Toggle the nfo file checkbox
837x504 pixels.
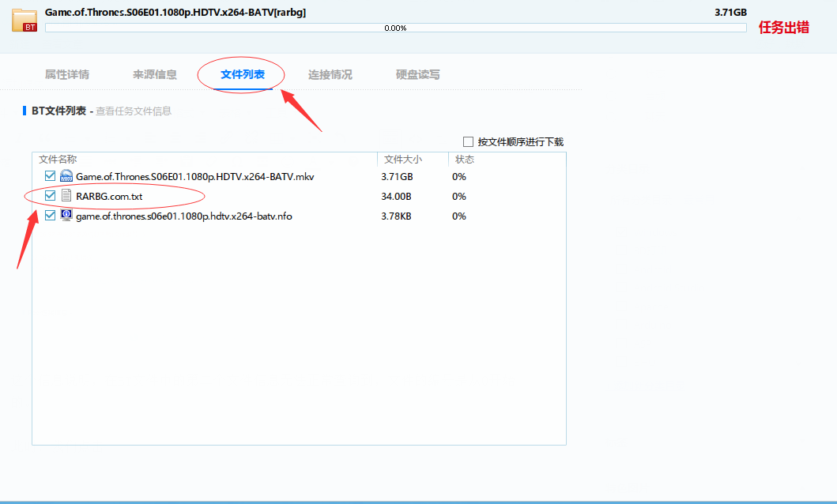click(51, 216)
